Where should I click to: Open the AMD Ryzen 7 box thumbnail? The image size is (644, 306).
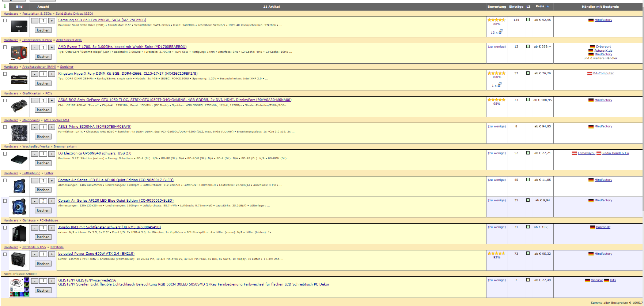(x=19, y=53)
